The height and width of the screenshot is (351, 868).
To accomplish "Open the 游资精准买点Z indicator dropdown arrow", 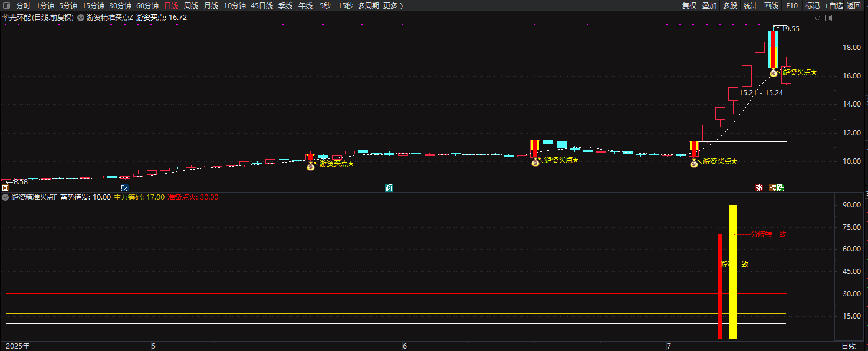I will pos(81,18).
